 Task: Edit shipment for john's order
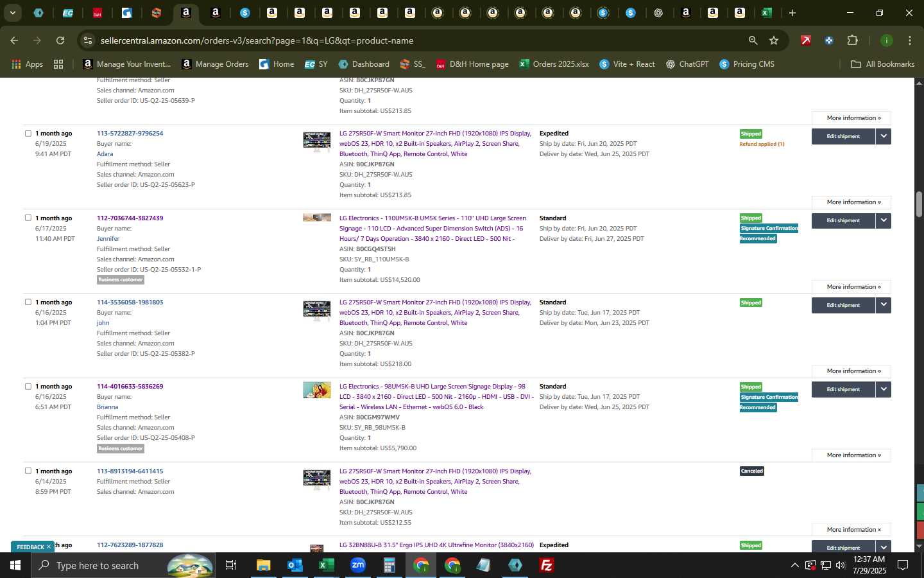[843, 305]
